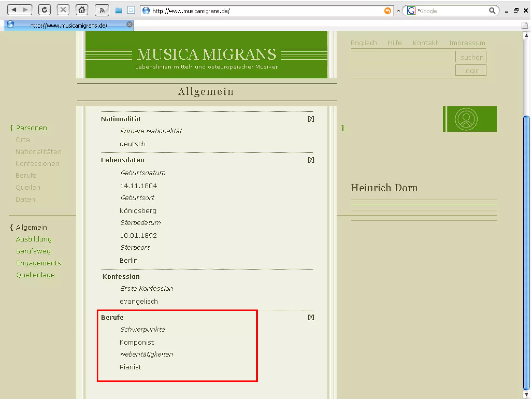Screen dimensions: 532x399
Task: Go to the home page icon
Action: 82,10
